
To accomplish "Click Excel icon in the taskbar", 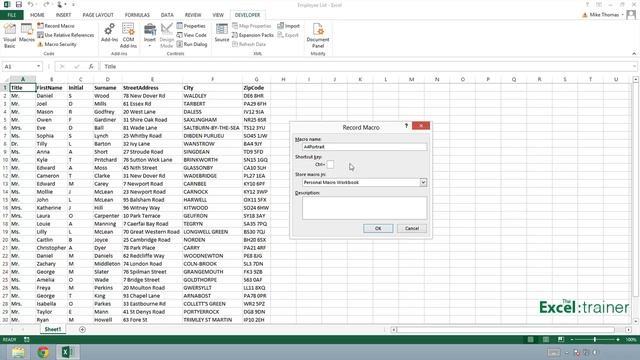I will coord(67,352).
